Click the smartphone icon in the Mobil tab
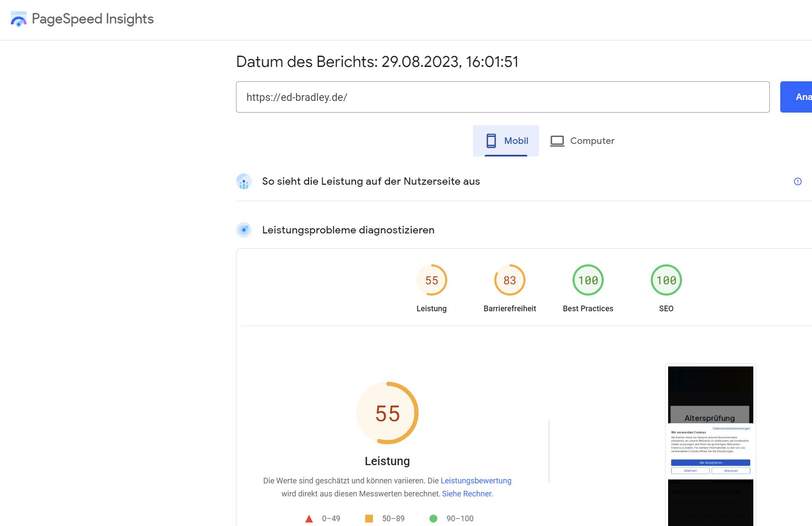The width and height of the screenshot is (812, 526). tap(491, 141)
